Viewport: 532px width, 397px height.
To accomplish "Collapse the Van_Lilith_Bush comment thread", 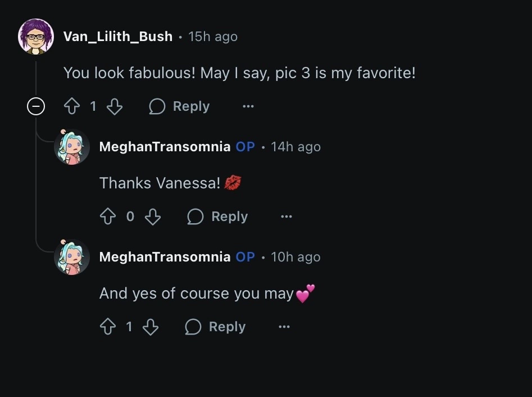I will tap(36, 106).
